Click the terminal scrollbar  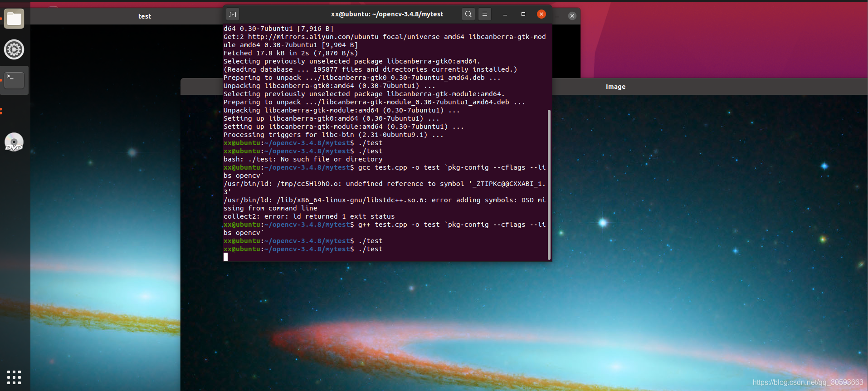click(x=549, y=185)
